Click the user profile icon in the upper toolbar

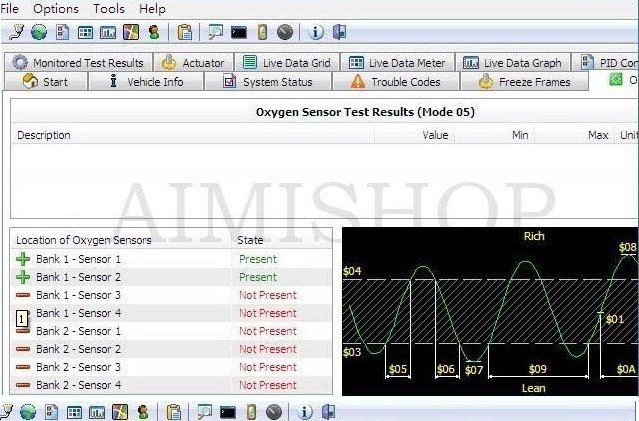pyautogui.click(x=154, y=32)
